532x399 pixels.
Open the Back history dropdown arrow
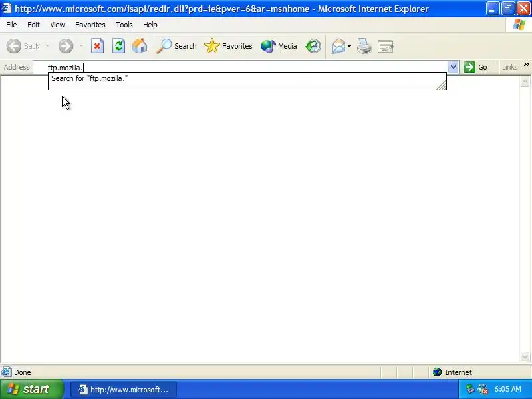tap(47, 46)
